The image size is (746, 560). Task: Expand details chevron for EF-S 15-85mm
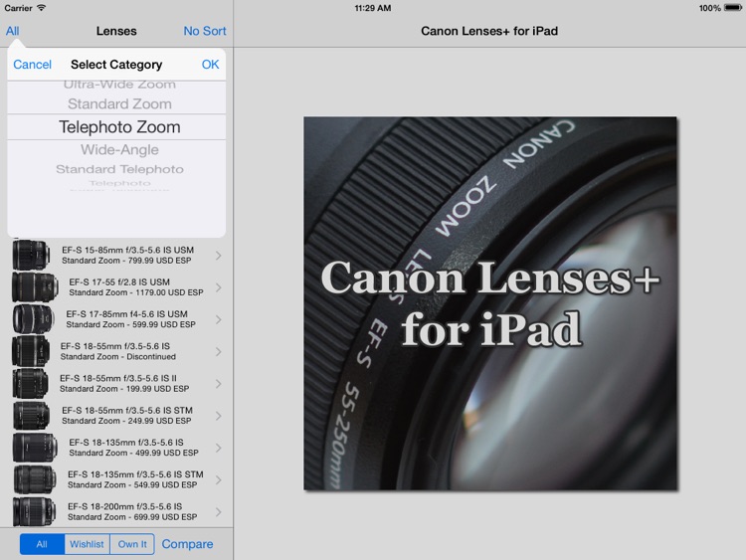[219, 256]
